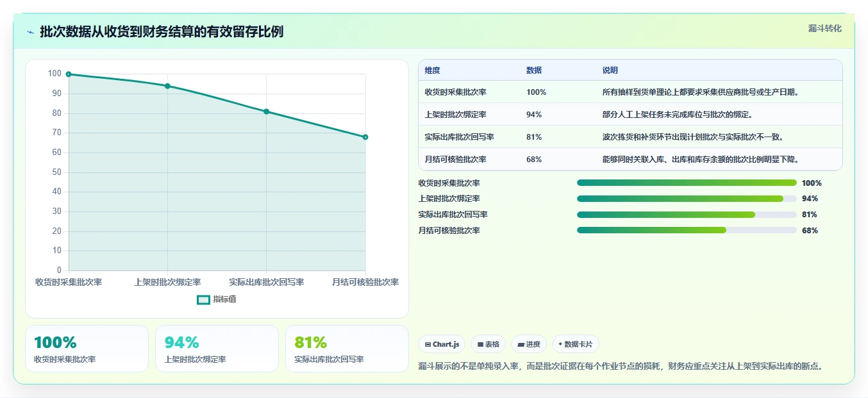Click the chart data point at 上架时批次绑定率

tap(167, 86)
